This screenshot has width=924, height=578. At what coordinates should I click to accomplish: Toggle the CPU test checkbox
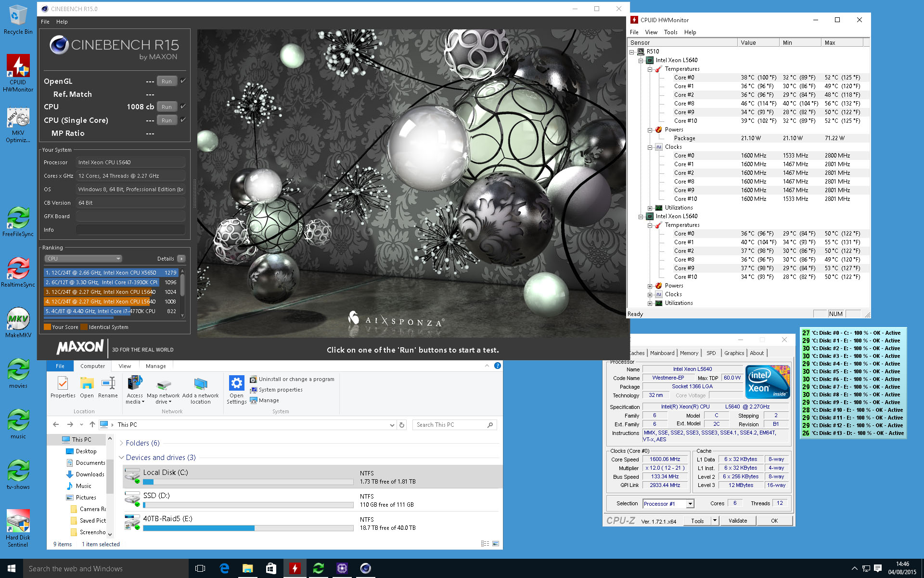183,106
